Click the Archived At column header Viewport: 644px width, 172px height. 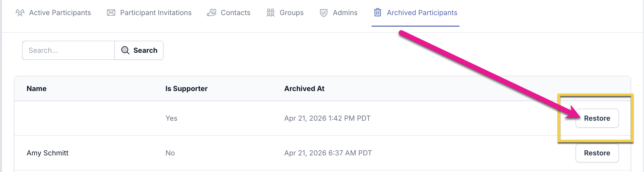(304, 89)
